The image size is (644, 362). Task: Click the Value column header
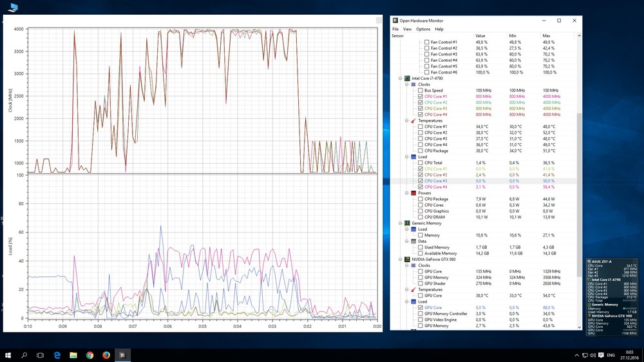tap(480, 36)
